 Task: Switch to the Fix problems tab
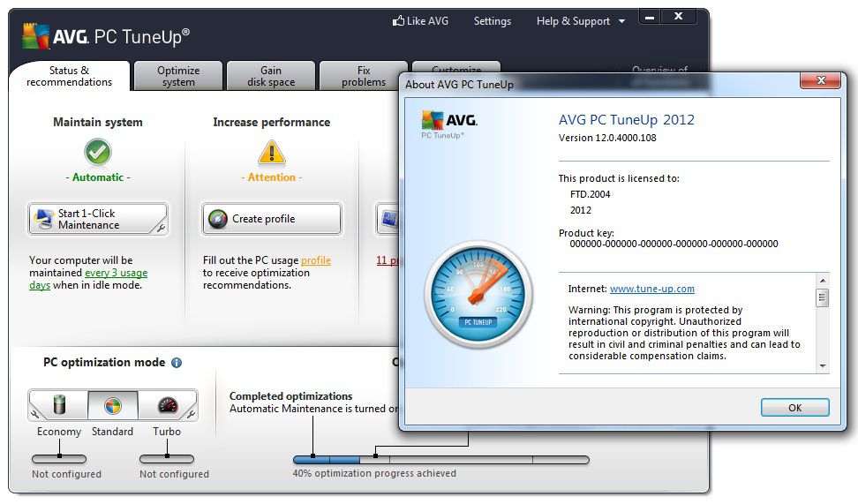pyautogui.click(x=364, y=76)
